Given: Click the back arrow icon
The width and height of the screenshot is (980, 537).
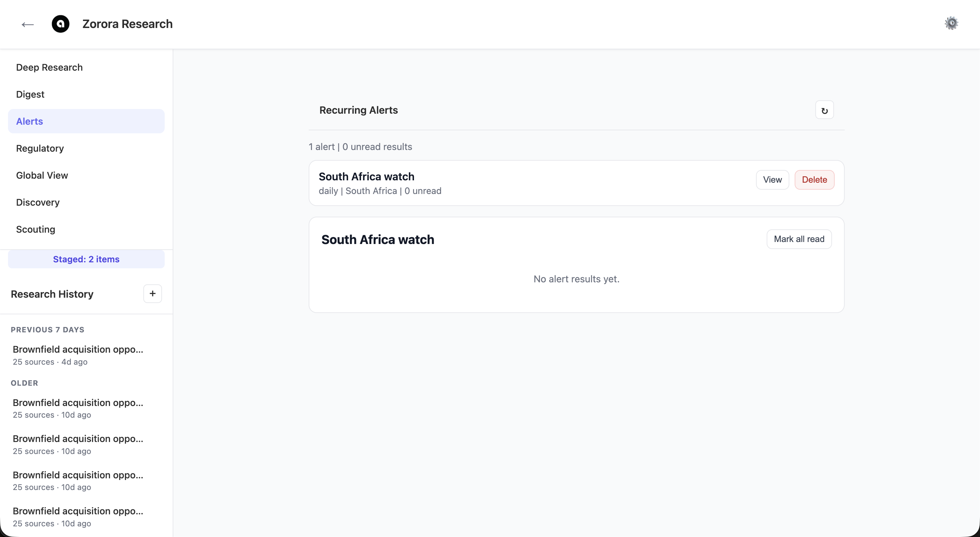Looking at the screenshot, I should (x=27, y=24).
